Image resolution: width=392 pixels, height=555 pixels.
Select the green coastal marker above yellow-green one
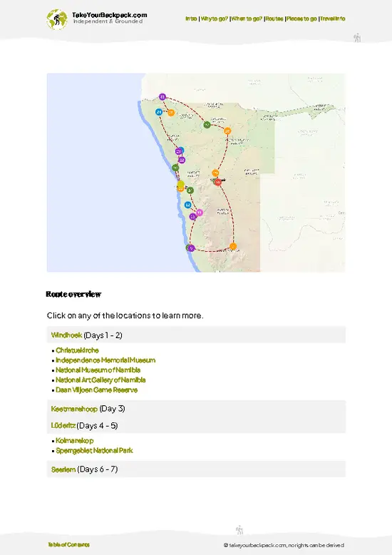tap(175, 168)
